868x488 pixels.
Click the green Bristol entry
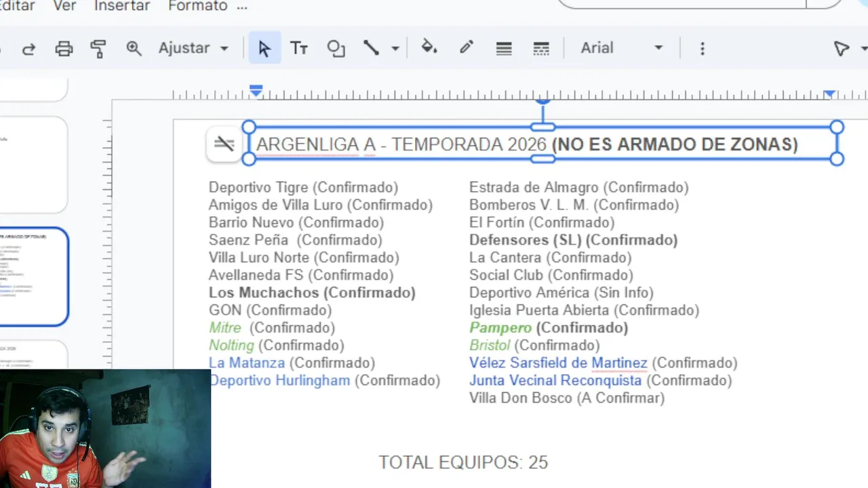pyautogui.click(x=490, y=345)
